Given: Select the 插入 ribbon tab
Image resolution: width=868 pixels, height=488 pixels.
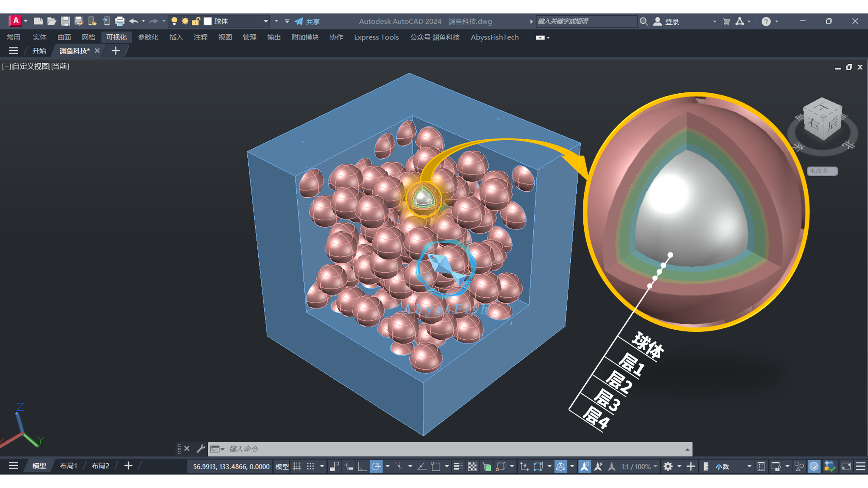Looking at the screenshot, I should pos(176,37).
